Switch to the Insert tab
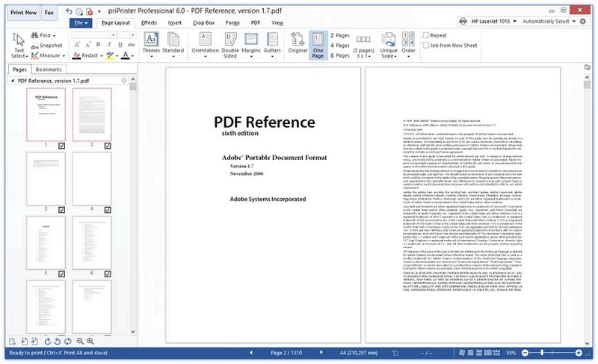Image resolution: width=598 pixels, height=364 pixels. 175,23
